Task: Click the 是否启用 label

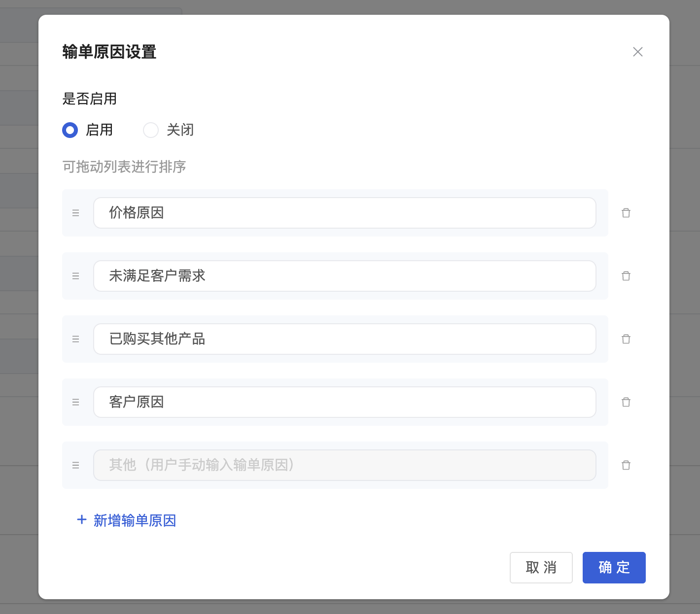Action: point(90,99)
